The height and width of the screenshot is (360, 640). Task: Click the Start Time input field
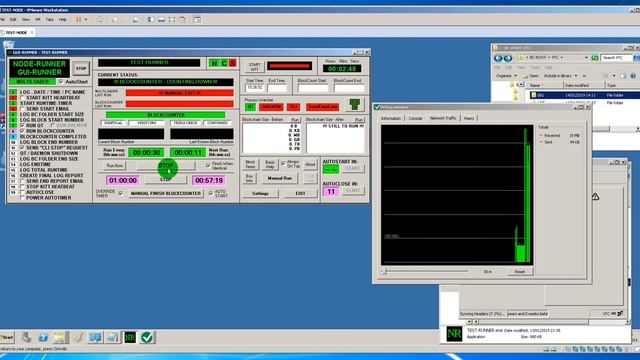click(x=255, y=88)
